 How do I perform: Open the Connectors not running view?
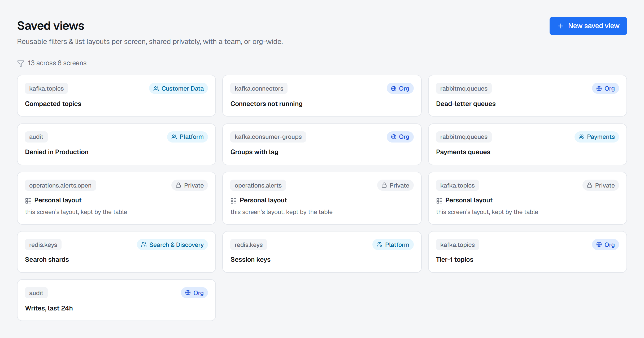click(322, 96)
